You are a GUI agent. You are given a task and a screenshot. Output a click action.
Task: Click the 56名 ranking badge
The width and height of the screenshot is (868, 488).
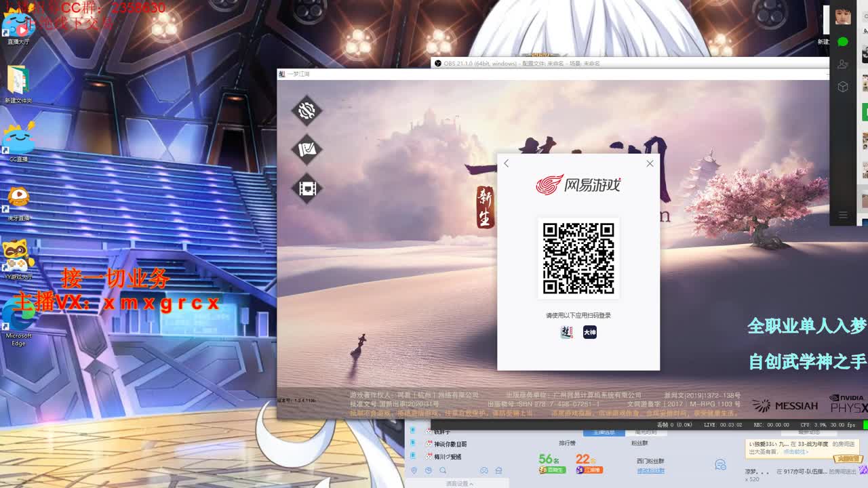click(x=552, y=463)
